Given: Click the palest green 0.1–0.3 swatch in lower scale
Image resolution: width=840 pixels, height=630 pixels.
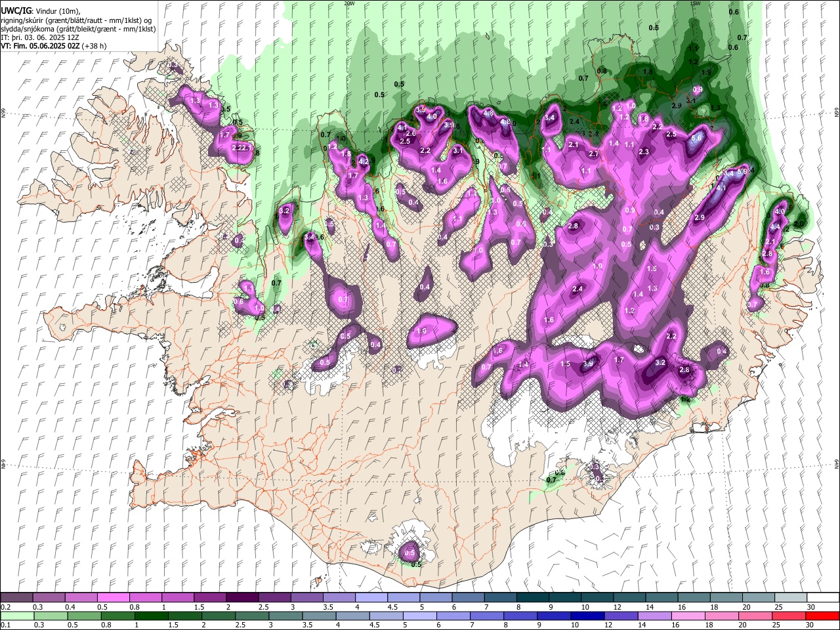Looking at the screenshot, I should (x=18, y=616).
